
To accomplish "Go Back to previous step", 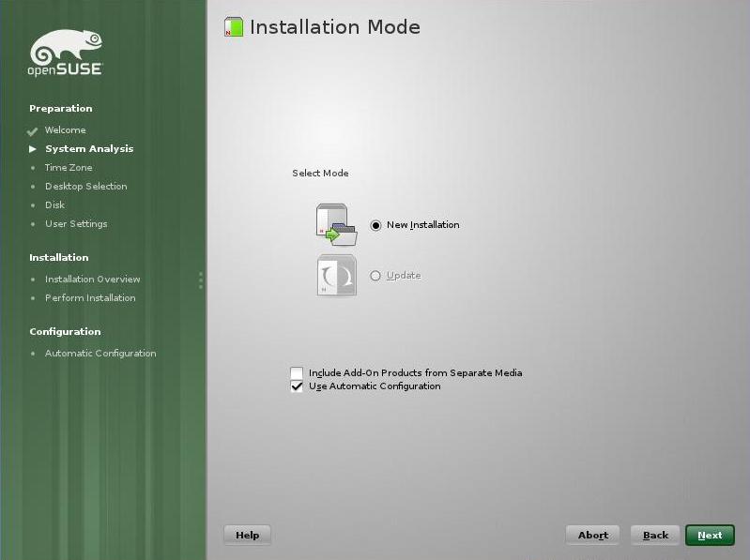I will click(x=655, y=536).
